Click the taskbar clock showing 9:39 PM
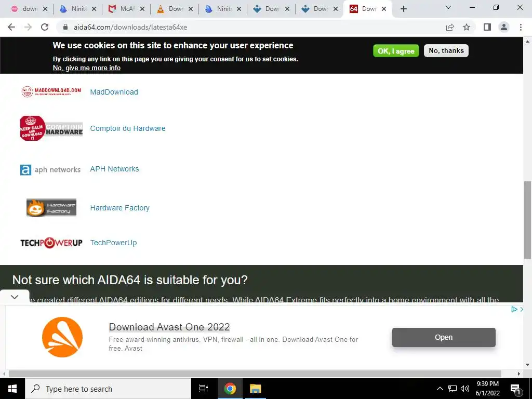This screenshot has height=399, width=532. (x=487, y=389)
